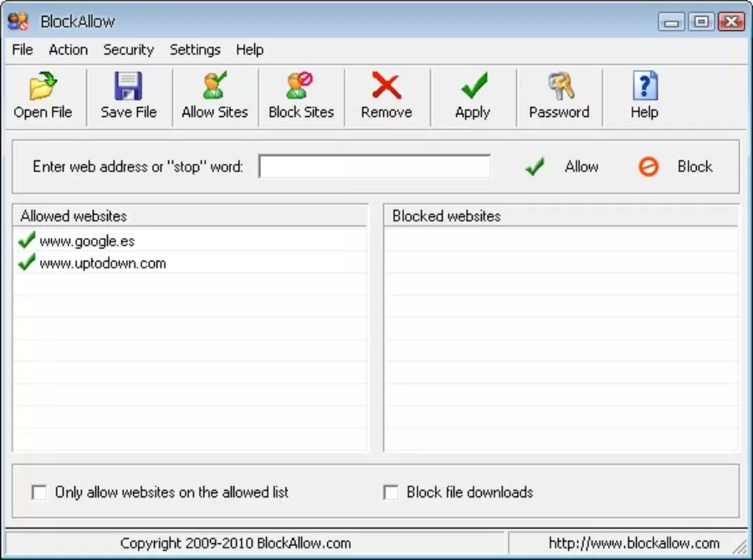Enable Only allow websites on the allowed list

tap(39, 492)
